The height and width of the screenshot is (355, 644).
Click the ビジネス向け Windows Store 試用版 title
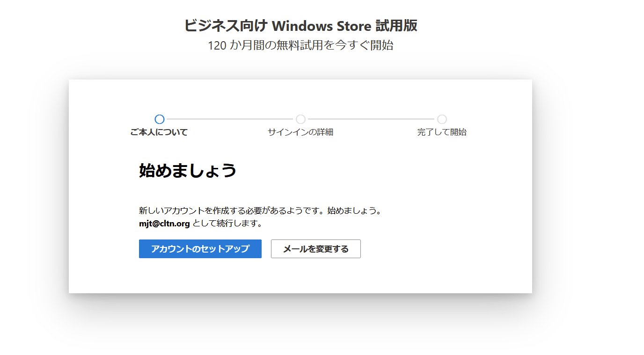click(300, 26)
